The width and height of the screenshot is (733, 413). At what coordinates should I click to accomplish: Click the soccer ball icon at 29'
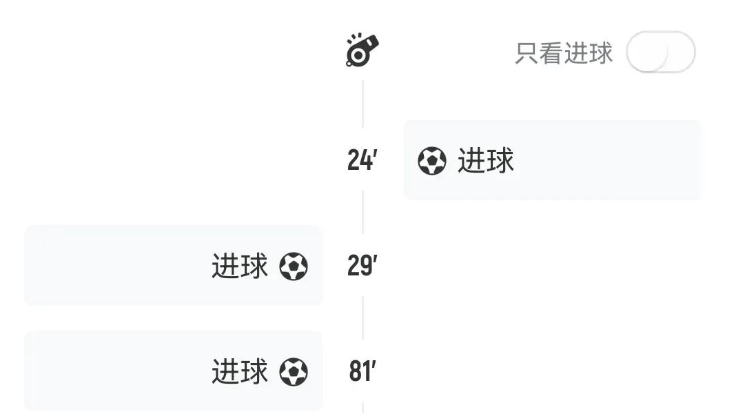point(294,266)
